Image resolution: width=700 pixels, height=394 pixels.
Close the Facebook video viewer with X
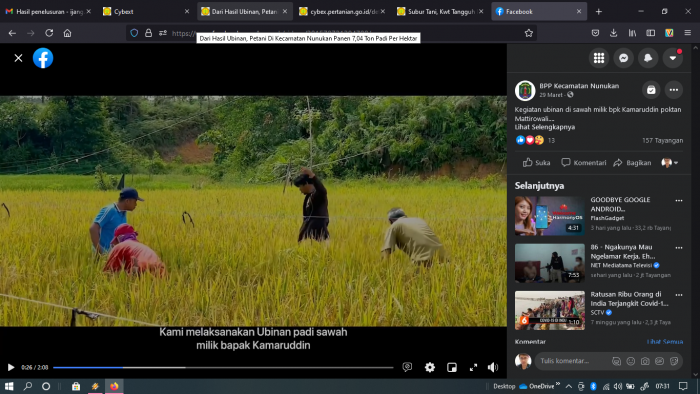point(18,58)
